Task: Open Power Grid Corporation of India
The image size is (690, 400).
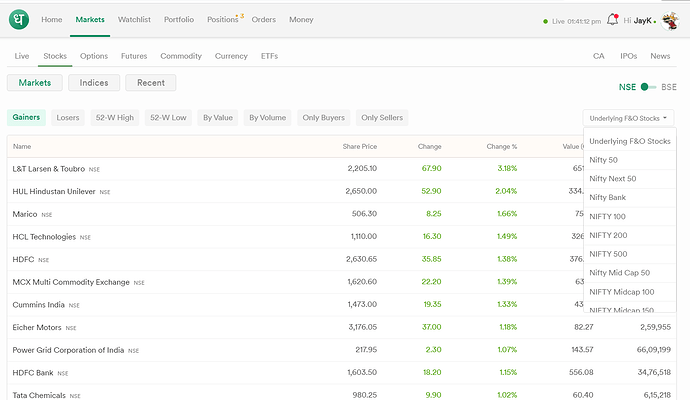Action: pyautogui.click(x=341, y=350)
